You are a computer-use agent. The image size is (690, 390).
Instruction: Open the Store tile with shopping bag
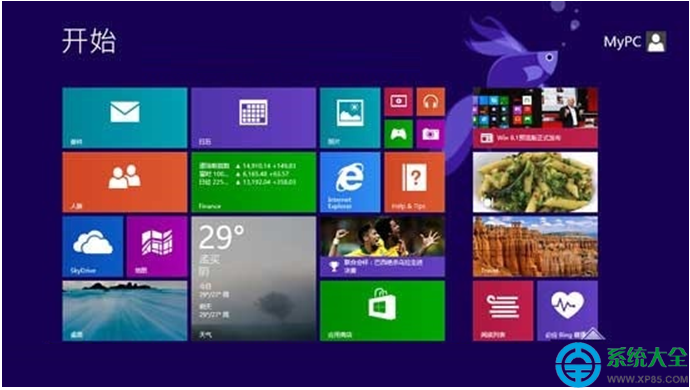tap(382, 311)
